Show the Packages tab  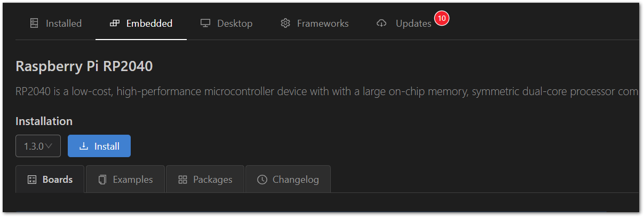point(205,180)
